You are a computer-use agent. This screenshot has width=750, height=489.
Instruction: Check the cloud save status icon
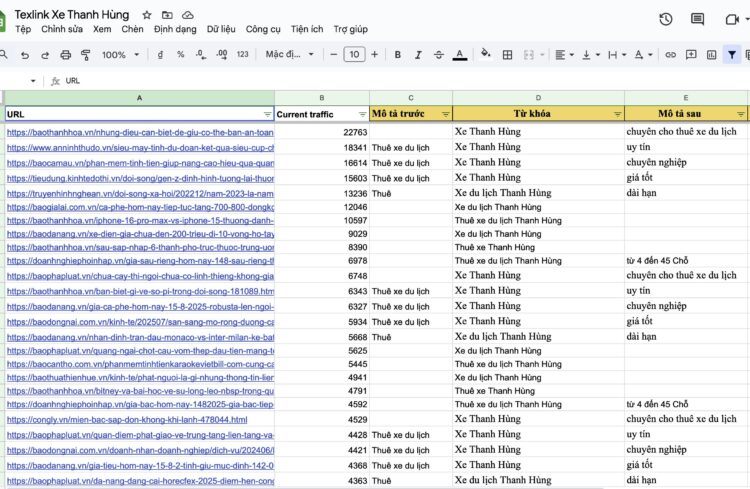(x=188, y=15)
